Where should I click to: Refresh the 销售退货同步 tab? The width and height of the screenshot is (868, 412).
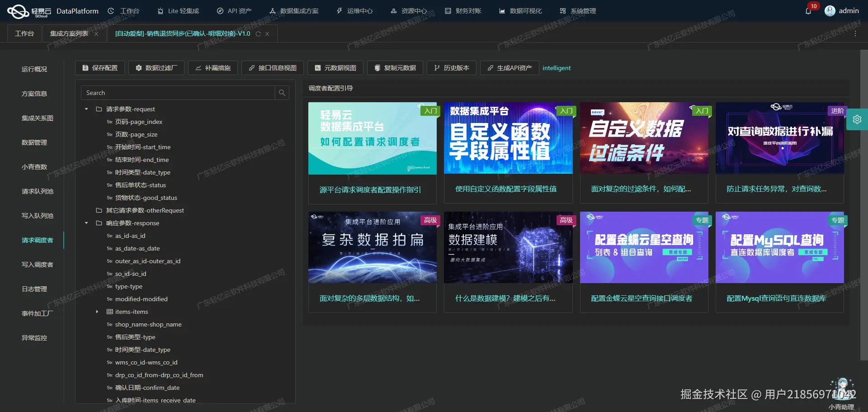[258, 33]
